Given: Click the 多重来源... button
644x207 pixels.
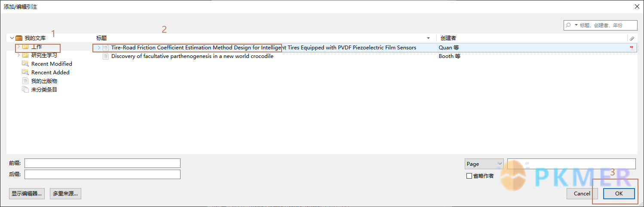Looking at the screenshot, I should tap(65, 194).
